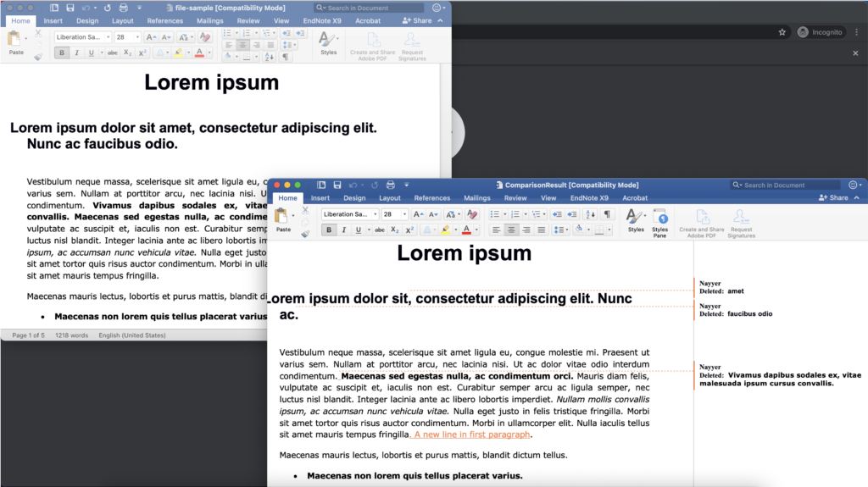Toggle Italic in file-sample window
Image resolution: width=868 pixels, height=487 pixels.
click(x=76, y=53)
